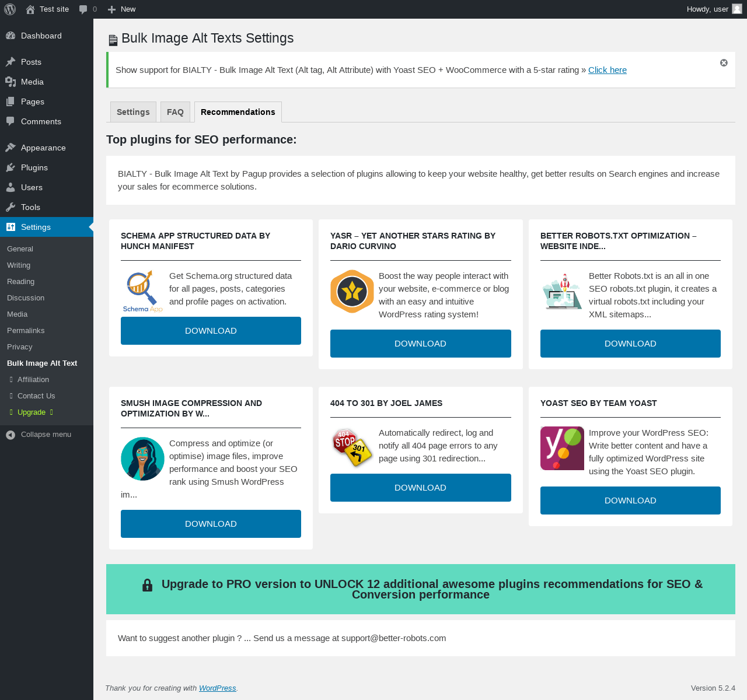Click the user avatar in admin bar

point(737,9)
